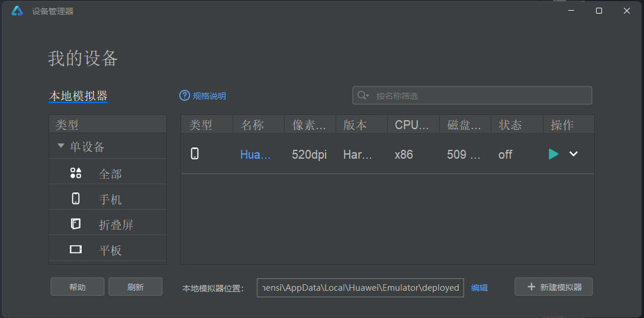Image resolution: width=644 pixels, height=318 pixels.
Task: Start the Huawei emulator with the play icon
Action: [x=553, y=155]
